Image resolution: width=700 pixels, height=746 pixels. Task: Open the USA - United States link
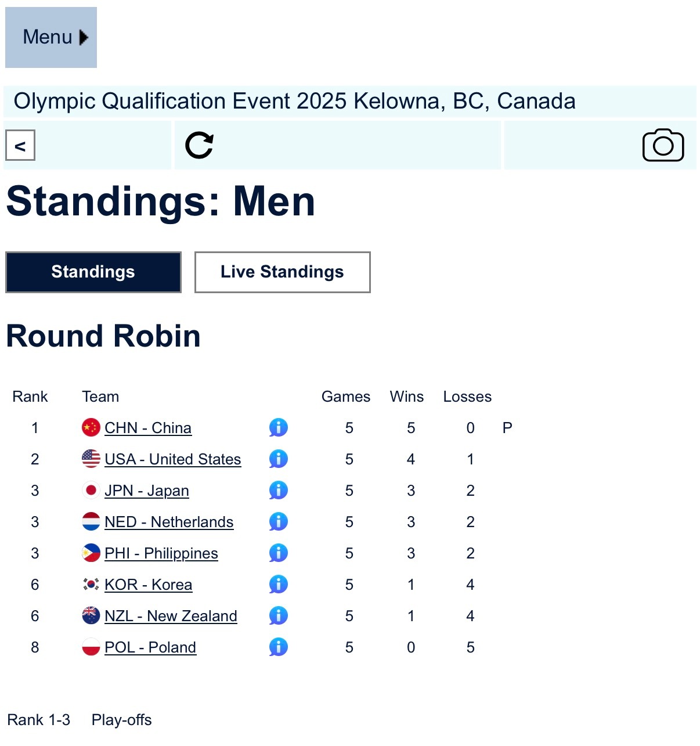172,459
